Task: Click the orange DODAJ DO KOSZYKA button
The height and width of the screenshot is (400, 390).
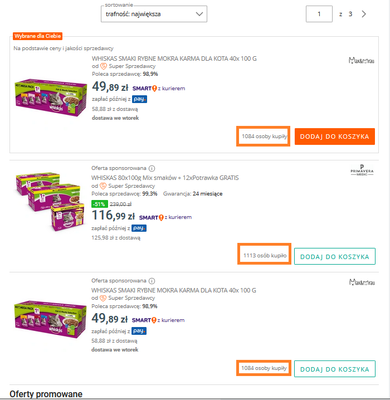Action: point(335,137)
